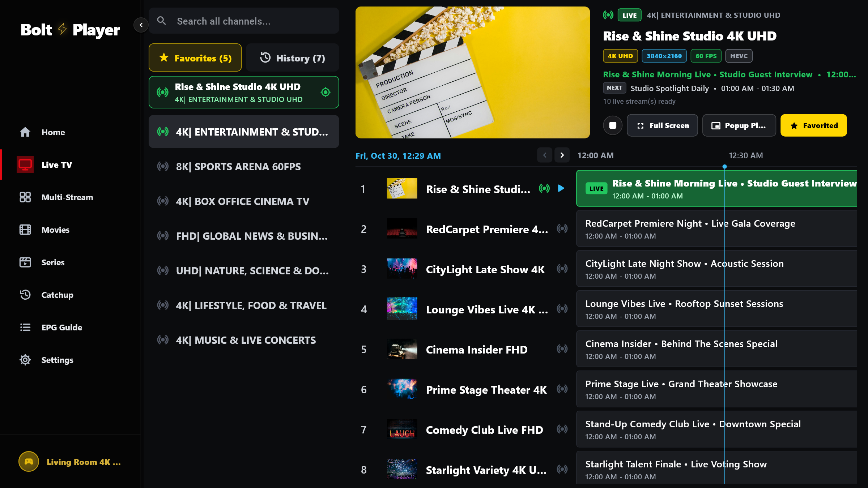Click signal icon on Starlight Variety row
The width and height of the screenshot is (868, 488).
(x=562, y=469)
